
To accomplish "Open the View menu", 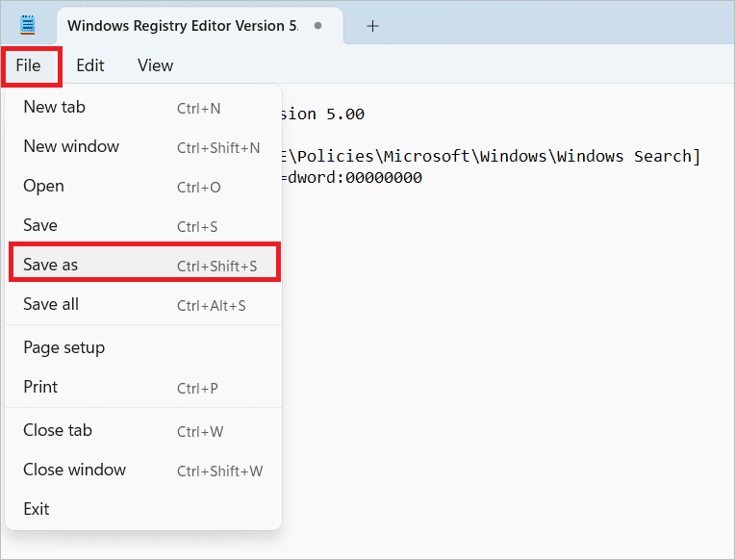I will (x=155, y=65).
